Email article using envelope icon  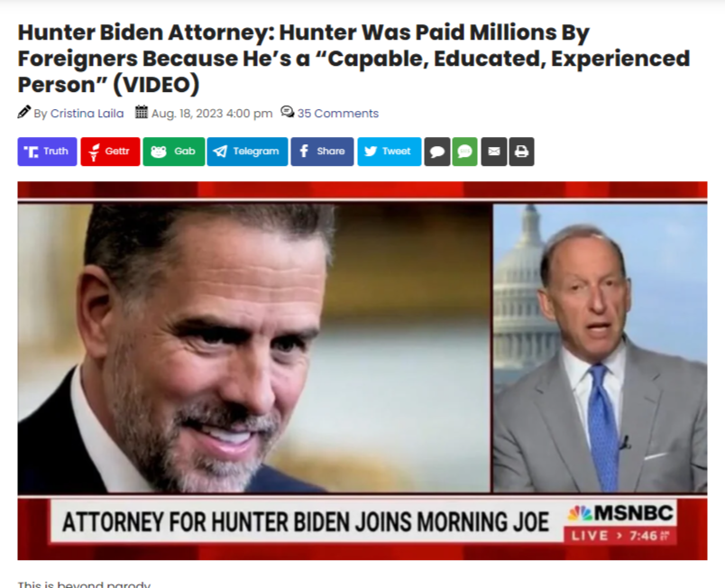click(x=494, y=152)
